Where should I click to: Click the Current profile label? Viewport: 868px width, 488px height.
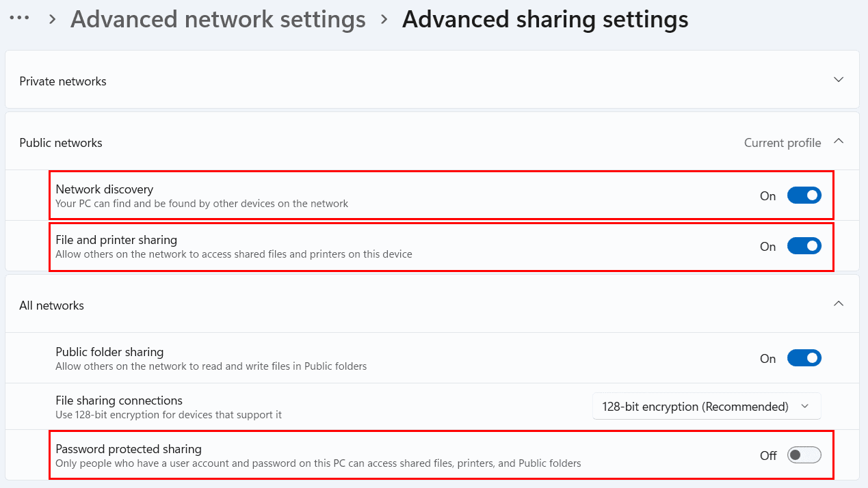782,143
